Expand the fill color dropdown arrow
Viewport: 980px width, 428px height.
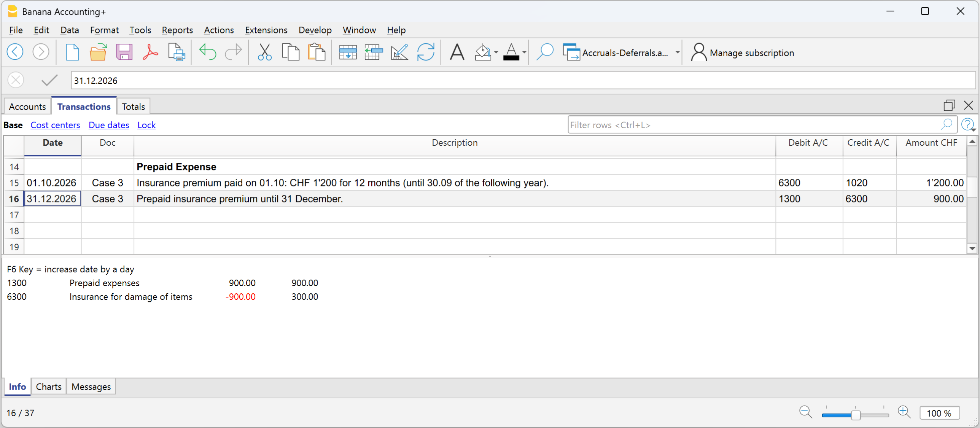click(496, 53)
